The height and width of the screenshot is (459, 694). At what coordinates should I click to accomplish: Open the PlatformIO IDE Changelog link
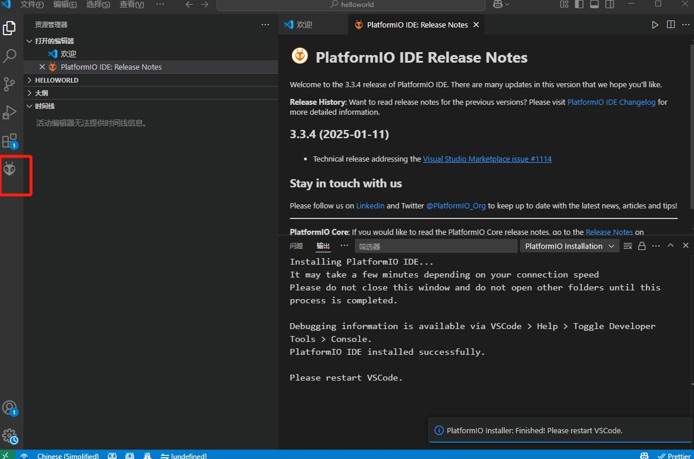click(x=611, y=102)
